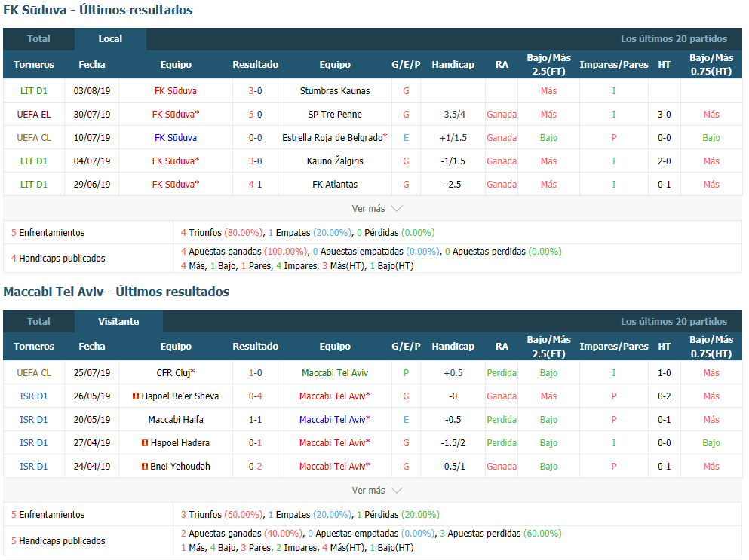Image resolution: width=749 pixels, height=560 pixels.
Task: Click Maccabi Tel Aviv in the CFR Cluj row
Action: [x=335, y=373]
